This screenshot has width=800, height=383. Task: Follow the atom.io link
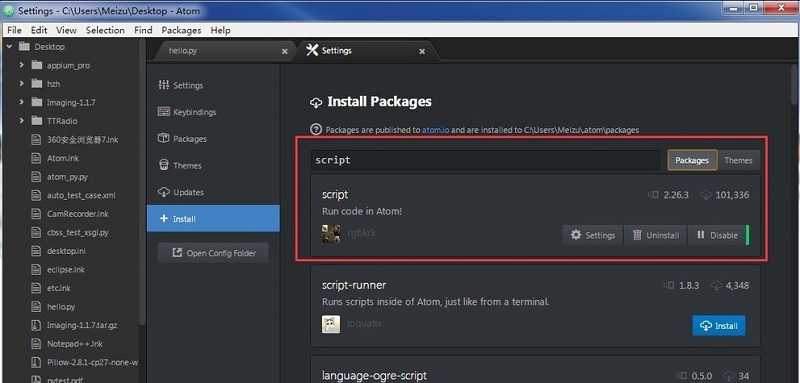(x=435, y=130)
